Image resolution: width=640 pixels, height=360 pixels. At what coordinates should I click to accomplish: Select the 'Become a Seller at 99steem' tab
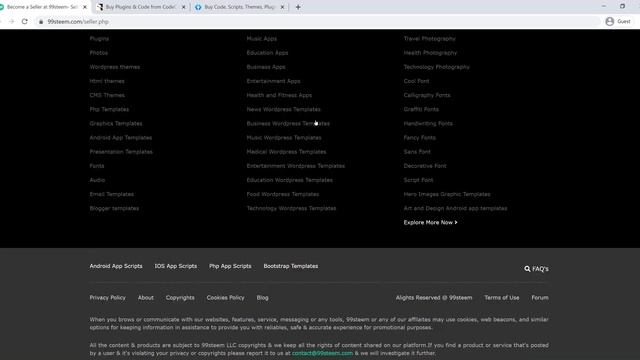[x=42, y=7]
